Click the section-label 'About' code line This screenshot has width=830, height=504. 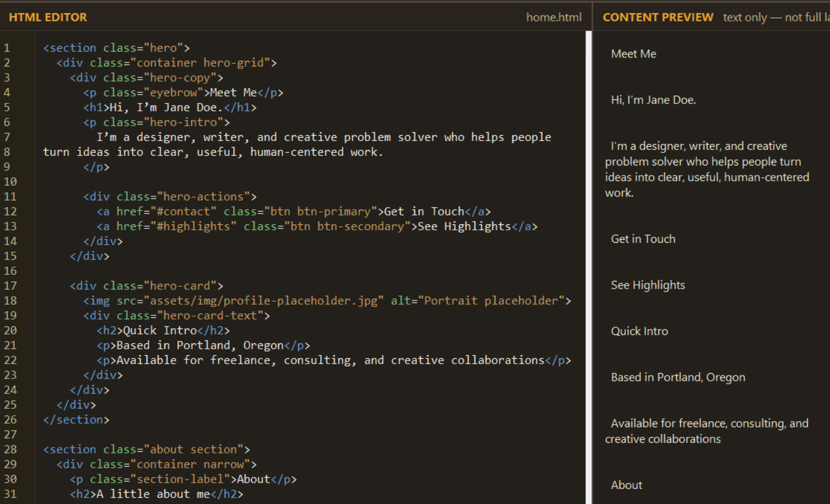tap(183, 479)
